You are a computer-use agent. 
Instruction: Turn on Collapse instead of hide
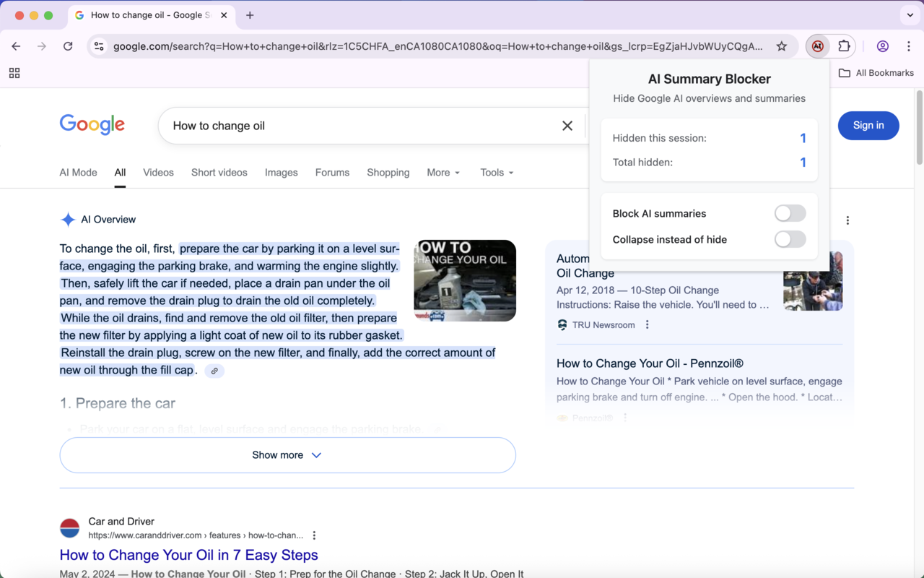(790, 240)
